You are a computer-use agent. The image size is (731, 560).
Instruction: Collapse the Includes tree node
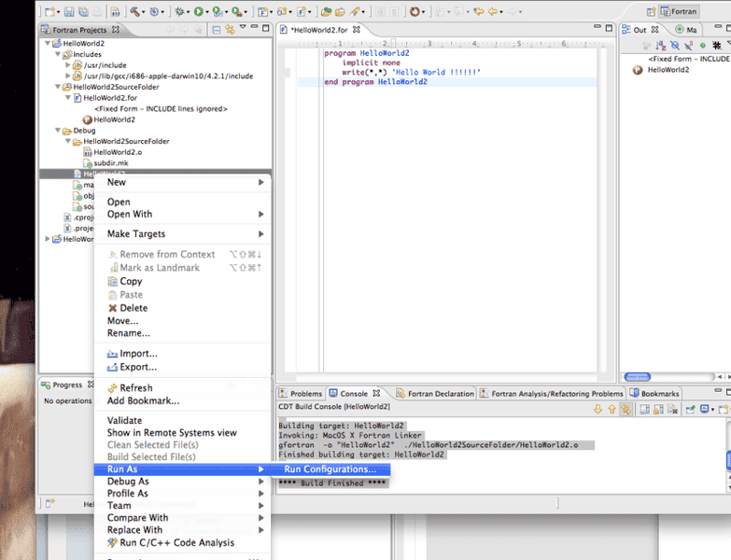coord(57,55)
